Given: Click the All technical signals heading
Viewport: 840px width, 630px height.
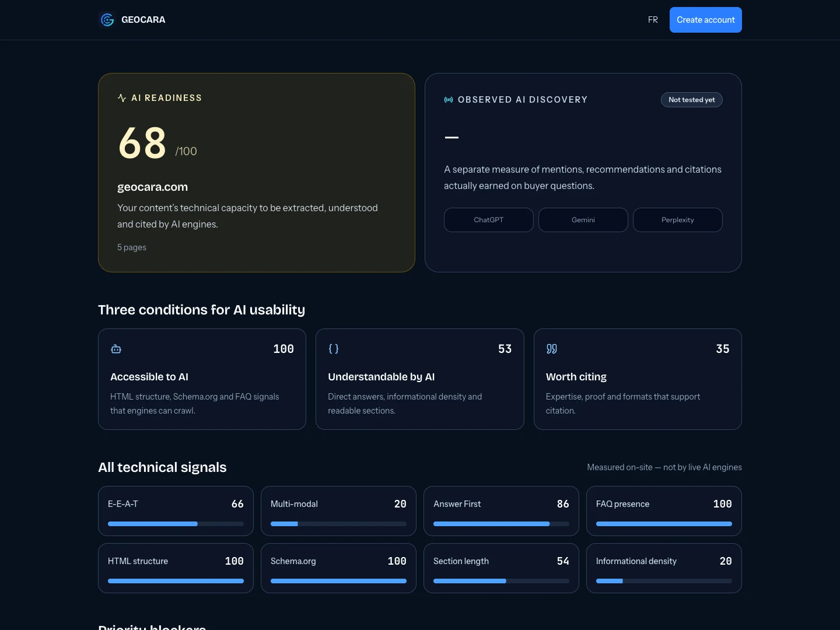Looking at the screenshot, I should click(x=162, y=467).
